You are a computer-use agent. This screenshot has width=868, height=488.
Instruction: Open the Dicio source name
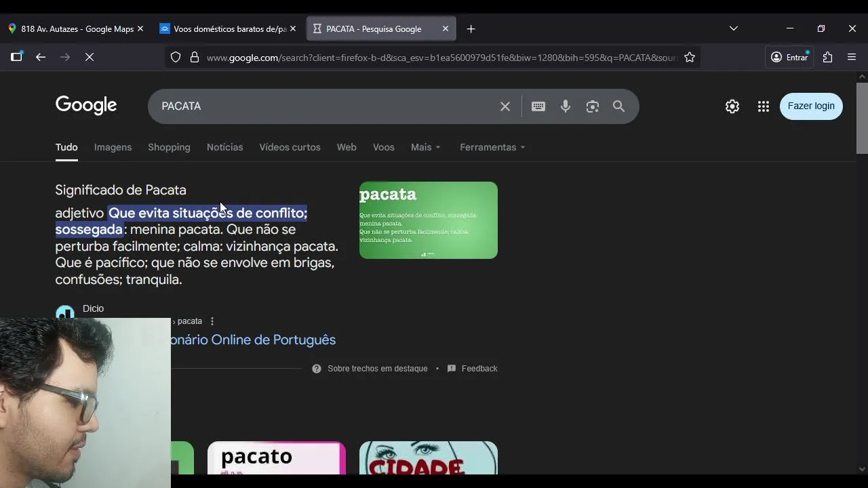(93, 308)
